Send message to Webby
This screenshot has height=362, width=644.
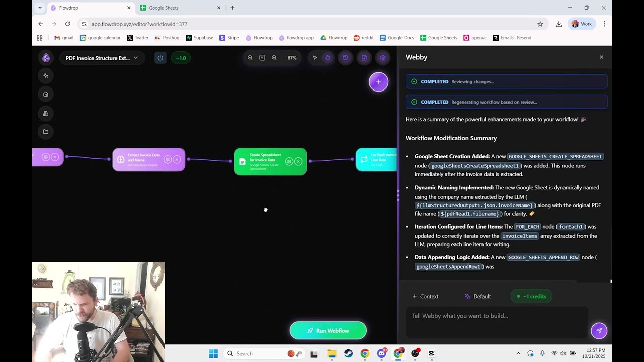tap(599, 331)
